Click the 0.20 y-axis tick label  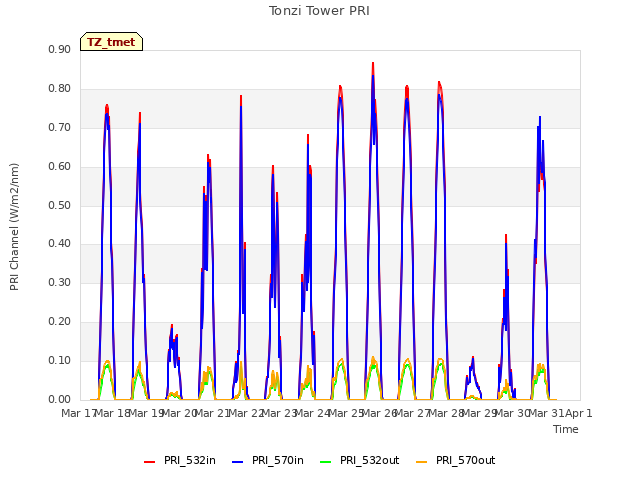coord(60,322)
